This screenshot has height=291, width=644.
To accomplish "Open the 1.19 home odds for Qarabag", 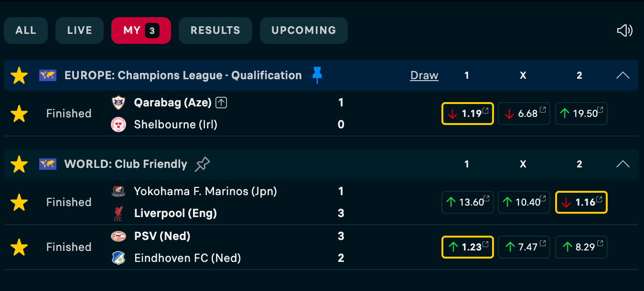I will point(467,114).
